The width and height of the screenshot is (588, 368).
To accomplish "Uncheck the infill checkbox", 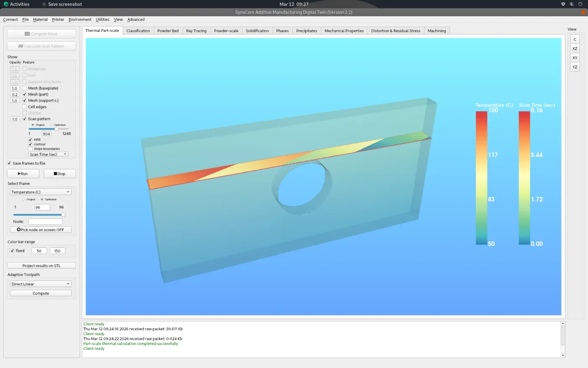I will (x=30, y=140).
